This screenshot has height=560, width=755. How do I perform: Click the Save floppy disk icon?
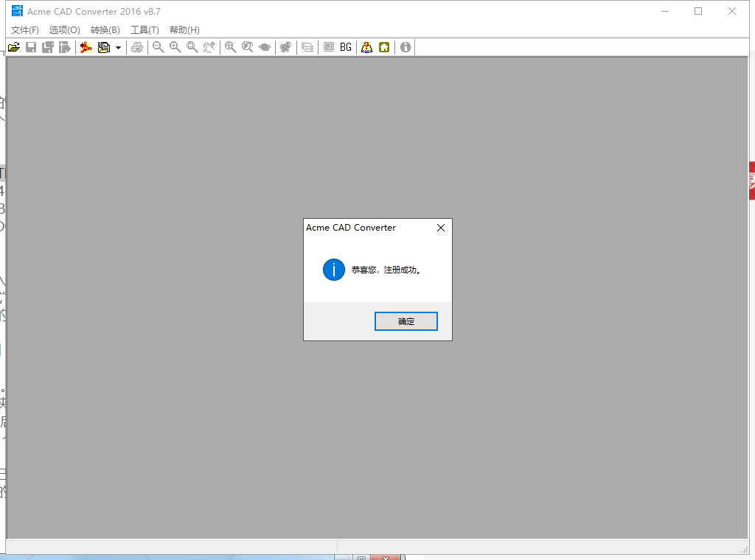31,47
